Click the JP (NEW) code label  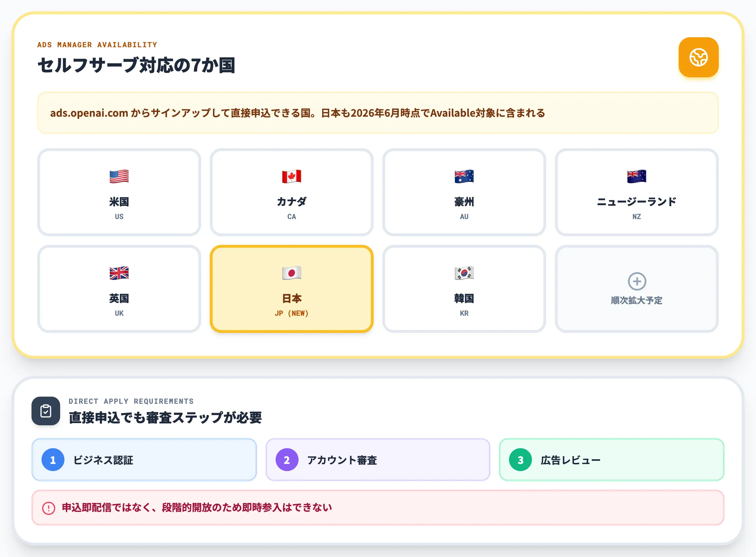[292, 313]
